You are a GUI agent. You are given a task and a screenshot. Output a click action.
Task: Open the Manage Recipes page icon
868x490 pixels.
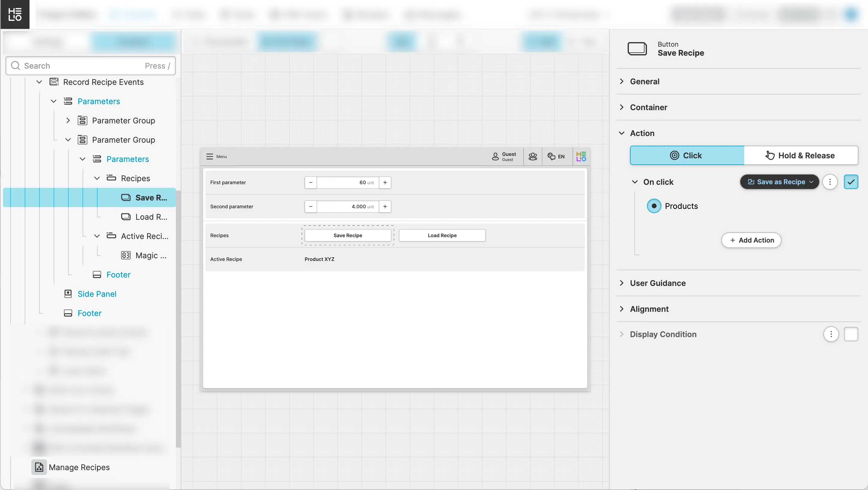click(39, 467)
